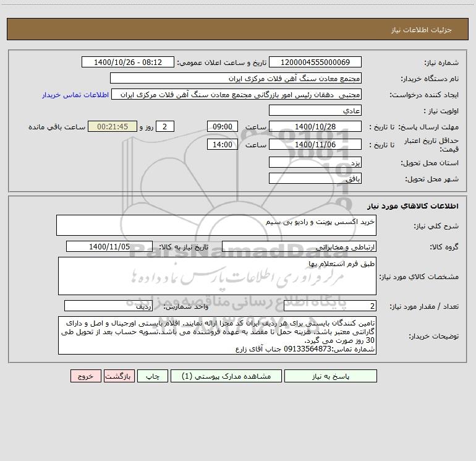Click the ایجاد کننده درخواست field
Image resolution: width=476 pixels, height=461 pixels.
pos(237,94)
